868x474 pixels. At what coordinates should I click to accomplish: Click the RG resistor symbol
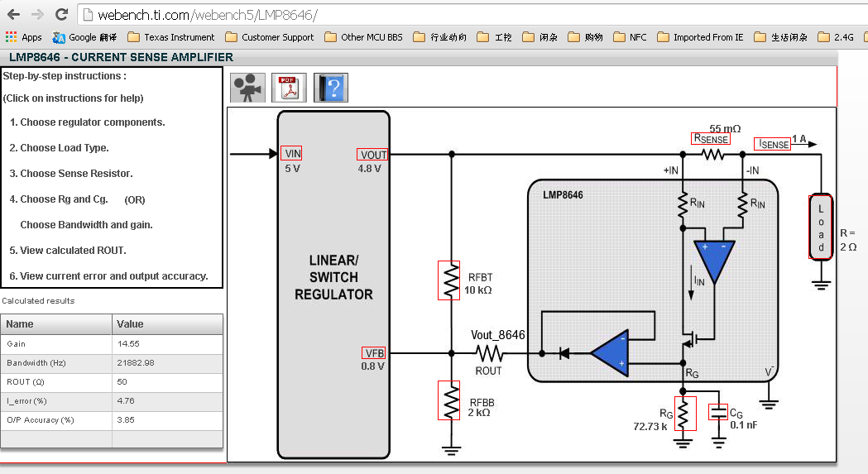point(685,414)
